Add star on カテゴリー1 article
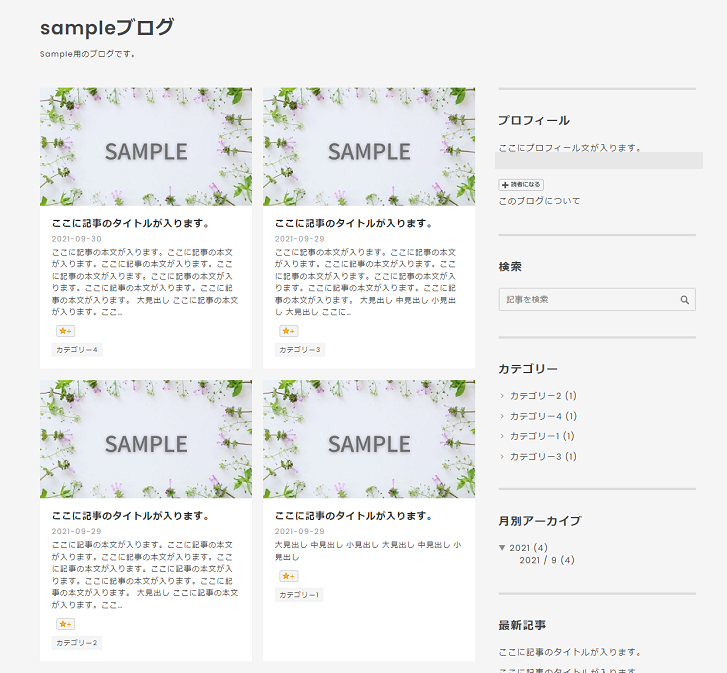This screenshot has height=673, width=727. coord(288,576)
